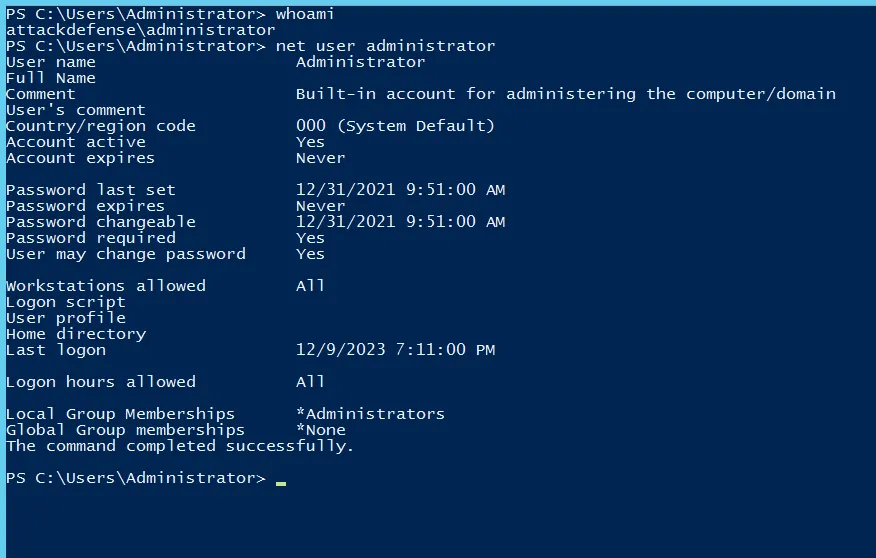Click the 'Never' value beside Password expires
This screenshot has width=876, height=558.
tap(320, 206)
